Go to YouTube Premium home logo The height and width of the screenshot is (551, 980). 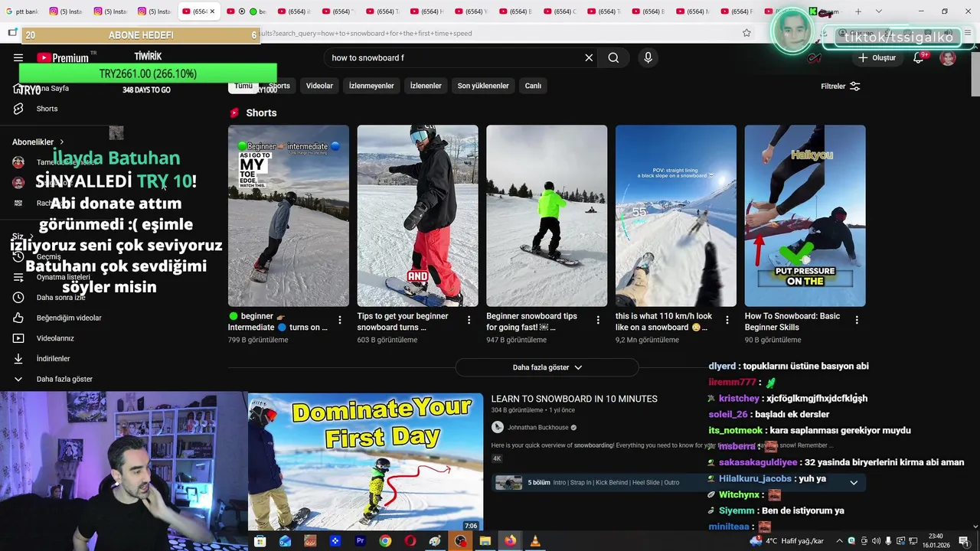63,57
